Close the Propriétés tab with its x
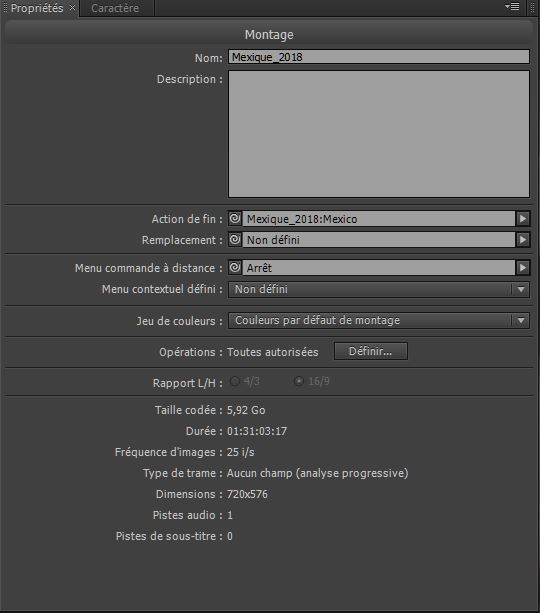Viewport: 540px width, 613px height. click(x=72, y=8)
